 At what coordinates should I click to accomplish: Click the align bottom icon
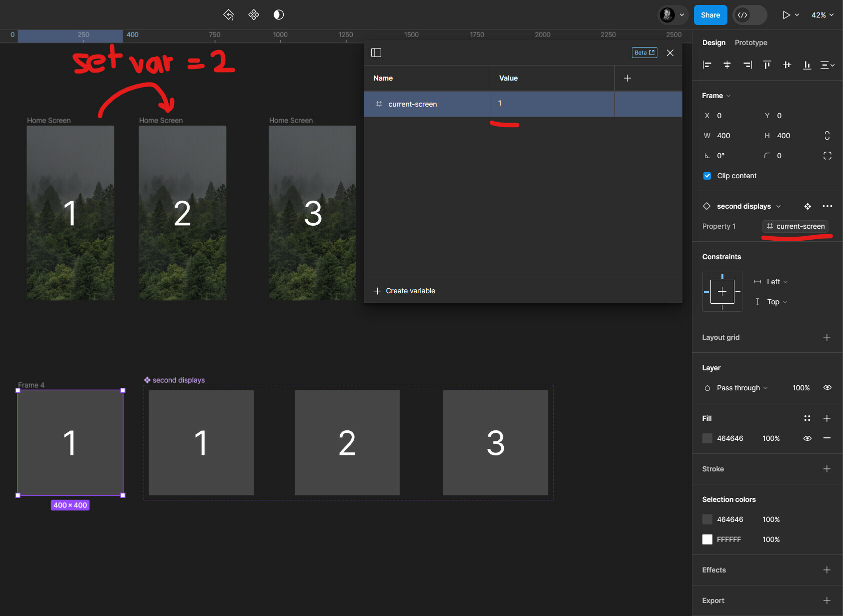tap(807, 65)
